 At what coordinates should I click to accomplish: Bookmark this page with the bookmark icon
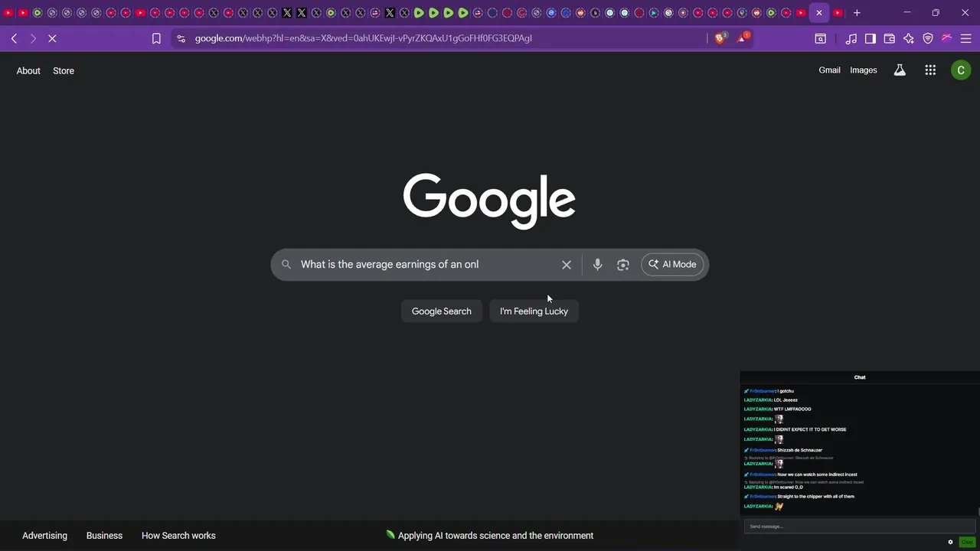tap(156, 38)
